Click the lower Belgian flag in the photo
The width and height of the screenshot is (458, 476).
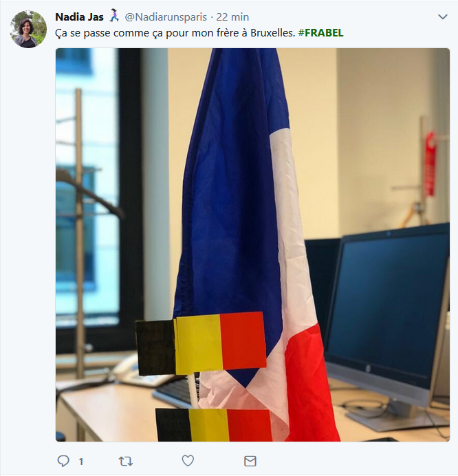click(x=214, y=424)
